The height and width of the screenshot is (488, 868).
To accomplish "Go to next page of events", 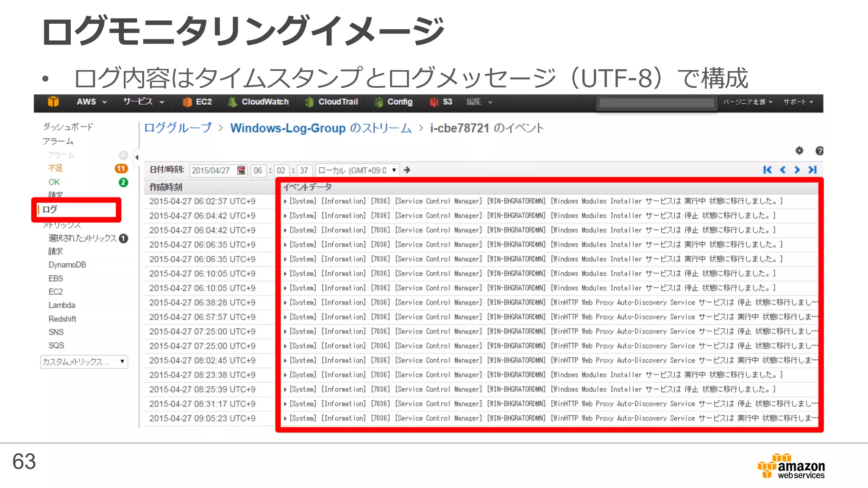I will click(x=797, y=170).
